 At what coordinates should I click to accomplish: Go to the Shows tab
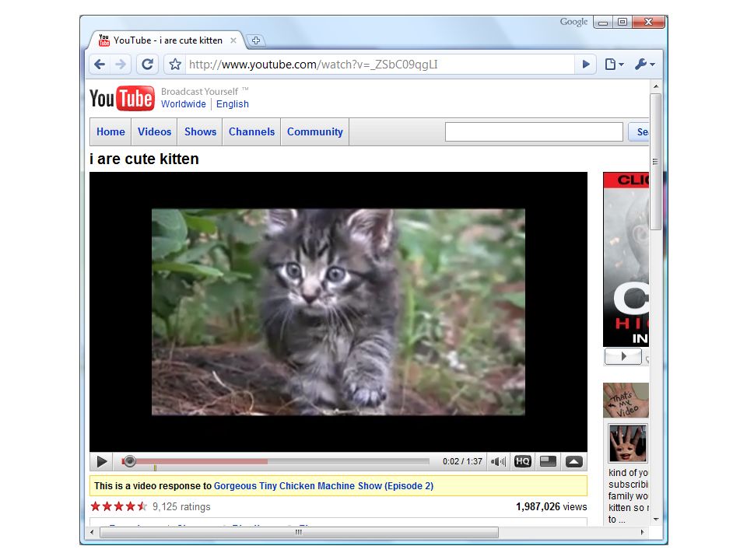pos(200,132)
